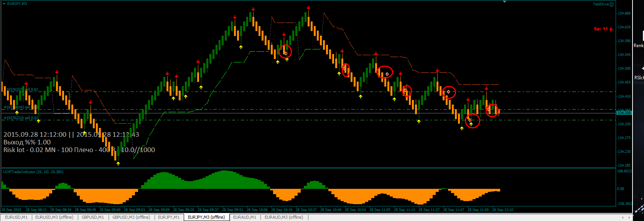Screen dimensions: 644x221
Task: Select the GBPUSD,M1 chart tab
Action: 92,217
